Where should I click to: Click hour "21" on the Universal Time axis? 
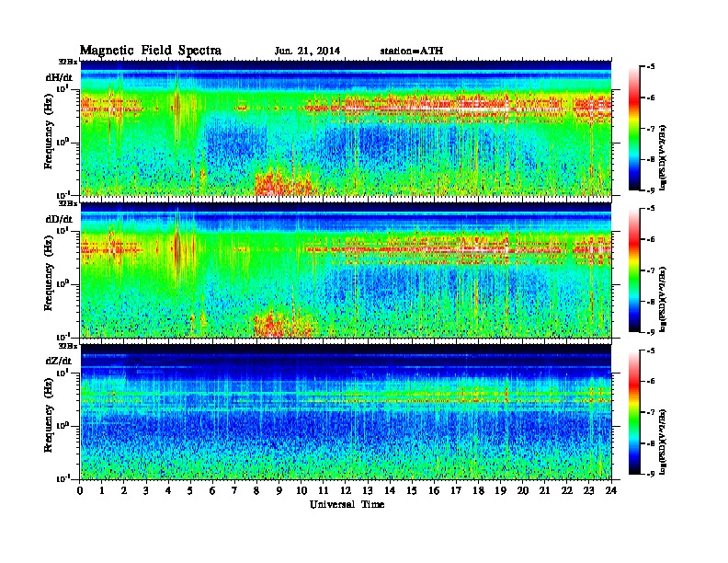(544, 490)
